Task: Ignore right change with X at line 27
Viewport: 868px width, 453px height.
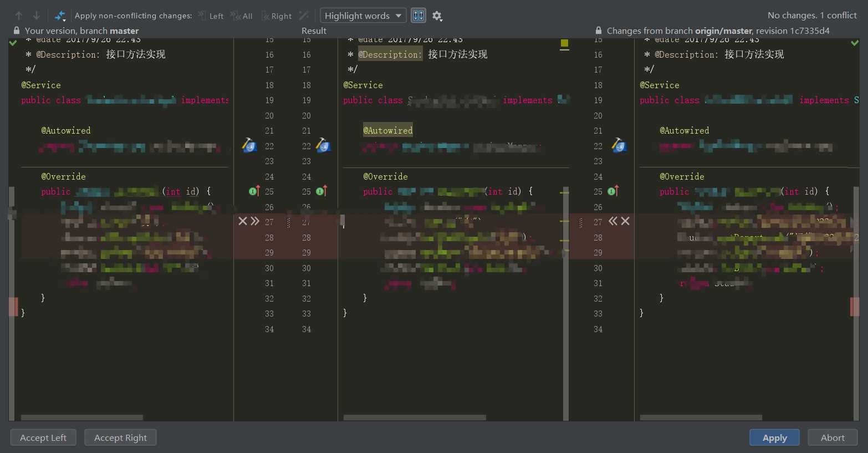Action: (x=625, y=221)
